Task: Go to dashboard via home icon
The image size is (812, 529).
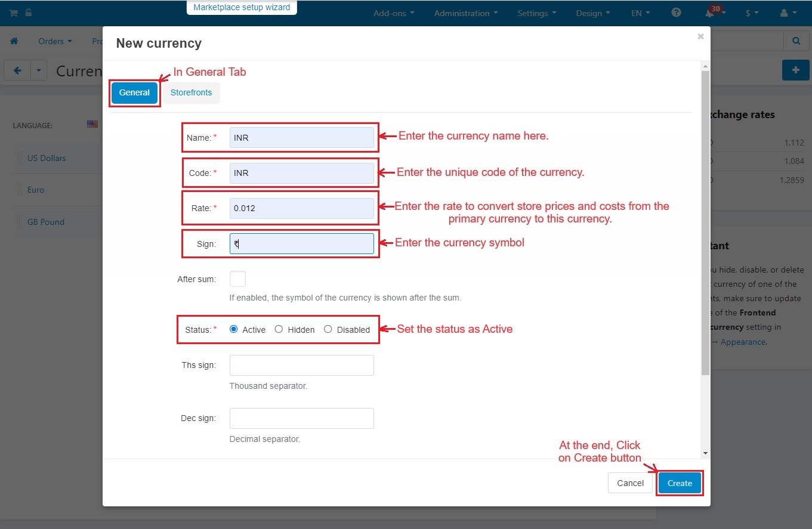Action: 14,41
